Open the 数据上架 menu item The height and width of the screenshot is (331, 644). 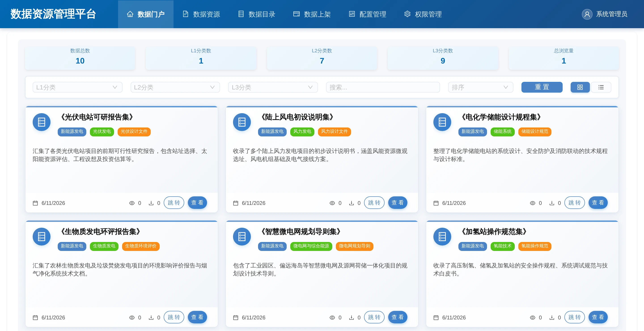tap(312, 14)
